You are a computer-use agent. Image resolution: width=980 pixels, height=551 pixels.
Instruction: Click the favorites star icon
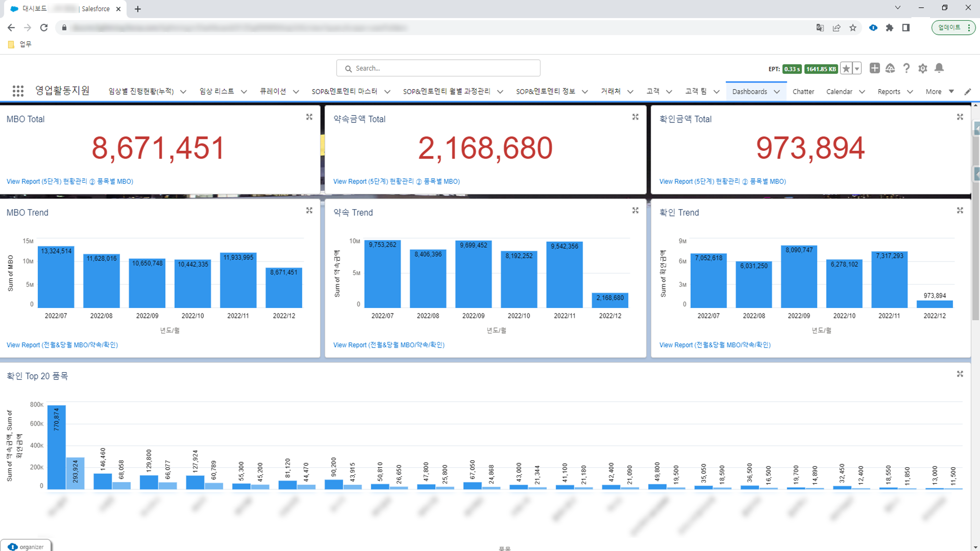click(x=846, y=69)
